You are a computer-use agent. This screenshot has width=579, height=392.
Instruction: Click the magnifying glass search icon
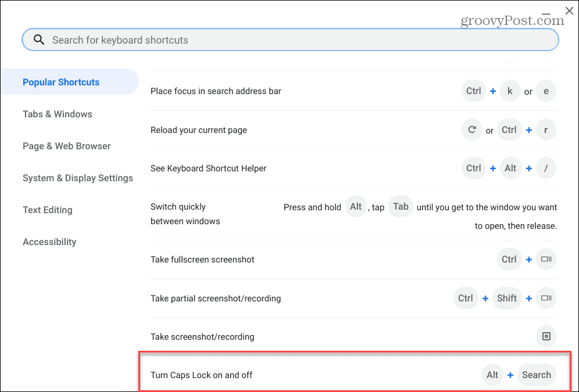(38, 39)
